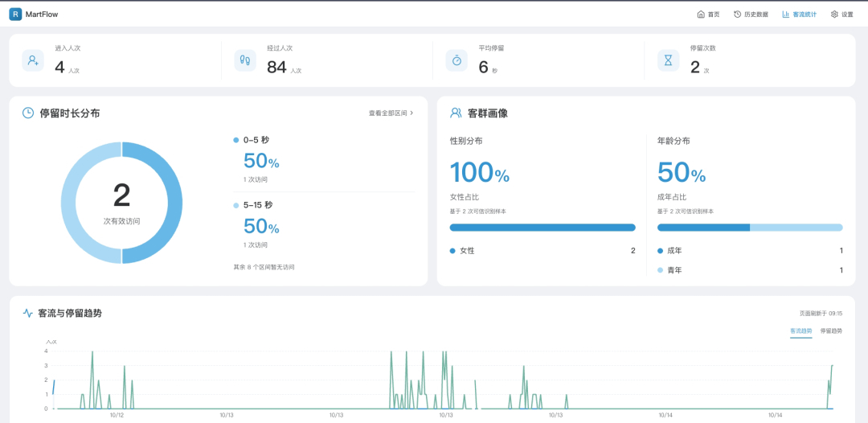
Task: Click the 停留次数 hourglass icon
Action: pos(668,60)
